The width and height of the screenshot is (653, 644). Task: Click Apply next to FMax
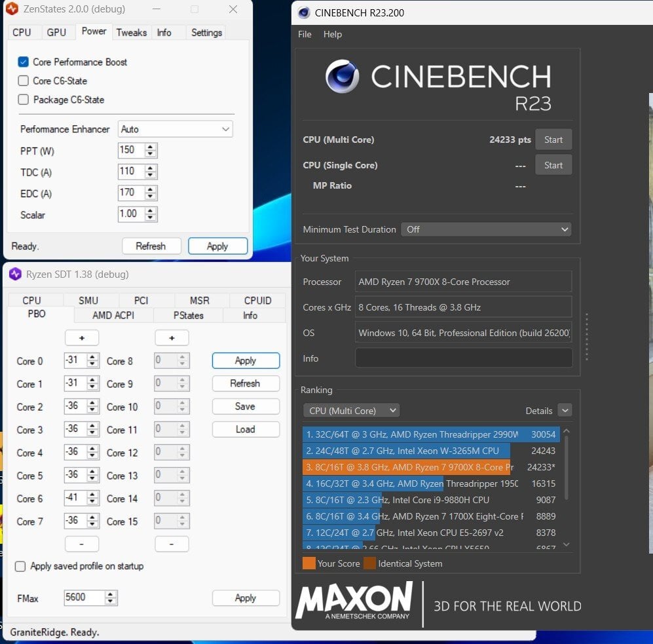point(246,598)
